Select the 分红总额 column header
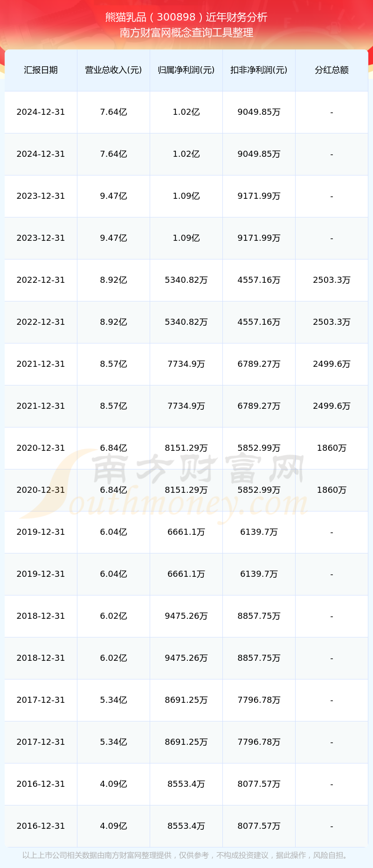373x868 pixels. click(x=332, y=70)
